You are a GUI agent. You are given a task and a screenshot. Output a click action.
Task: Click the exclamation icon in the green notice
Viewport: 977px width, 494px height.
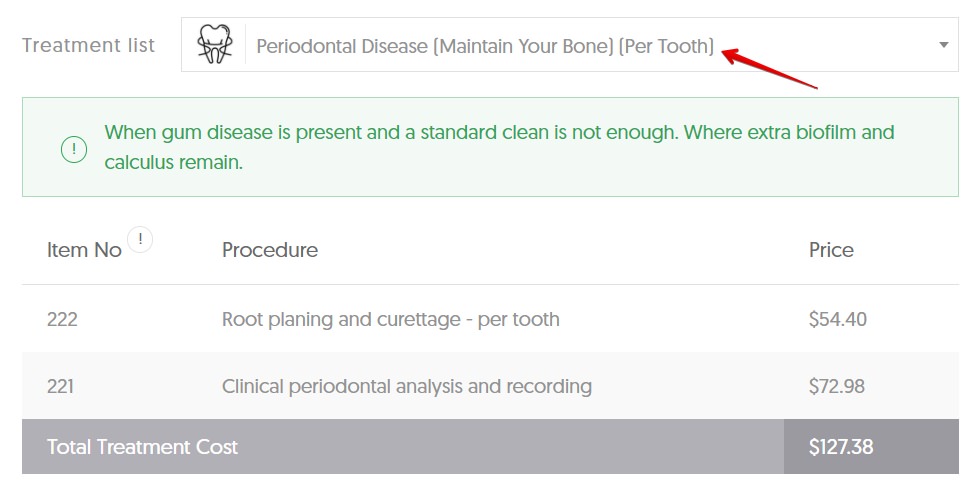pos(74,149)
